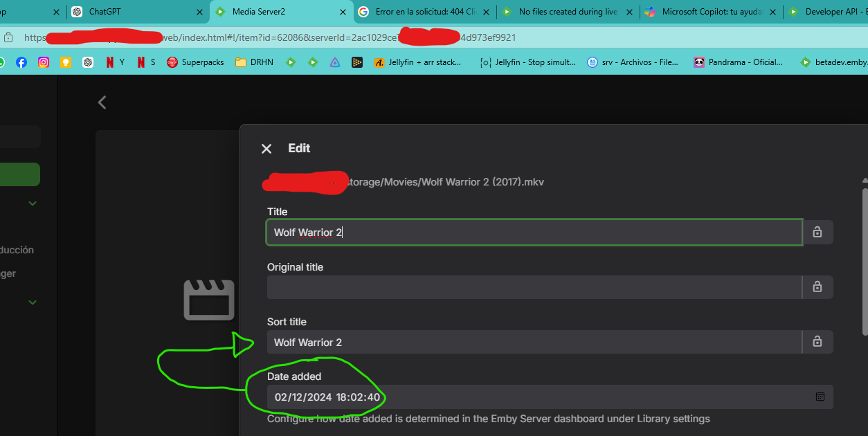This screenshot has height=436, width=868.
Task: Open the Jellyfin + arr stack bookmark
Action: tap(415, 62)
